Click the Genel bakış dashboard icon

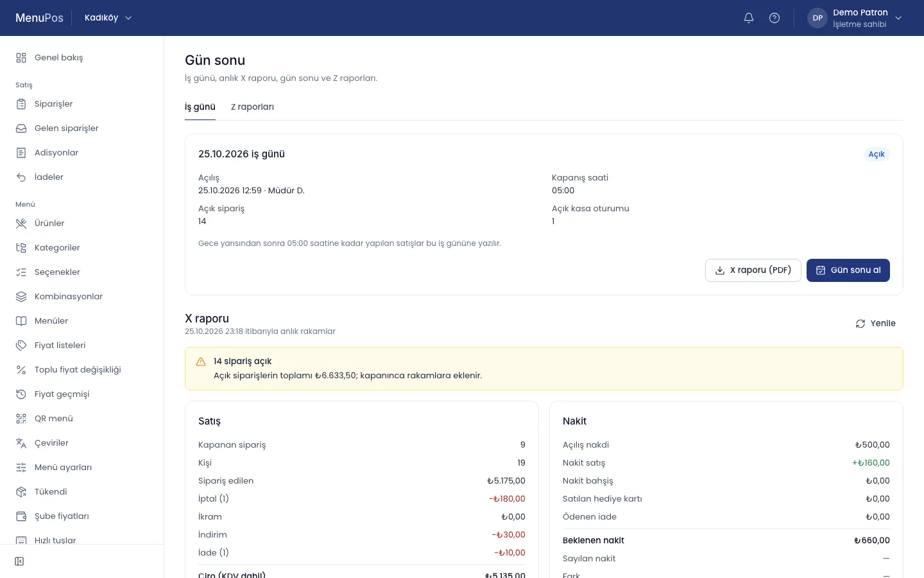[21, 58]
